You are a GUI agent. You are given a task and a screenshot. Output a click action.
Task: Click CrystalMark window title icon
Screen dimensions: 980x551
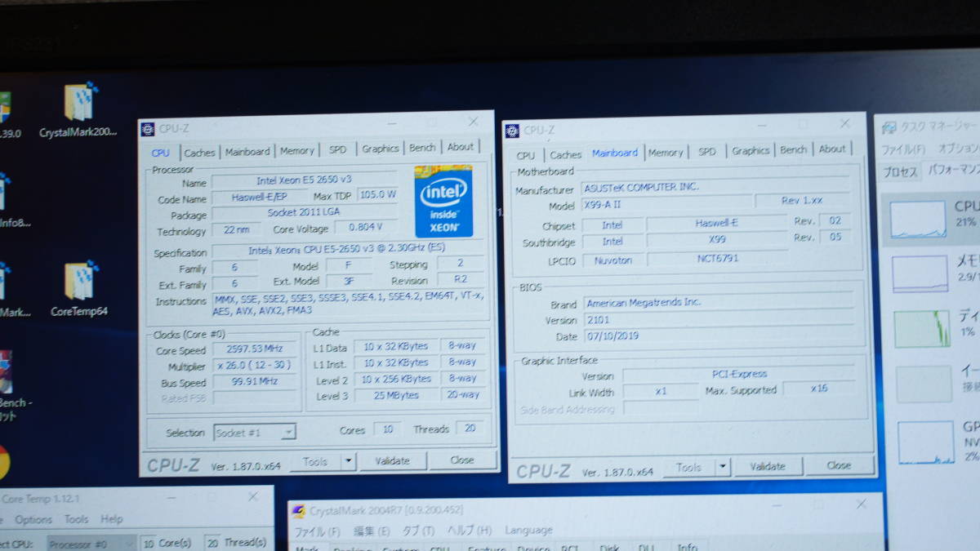[x=299, y=511]
